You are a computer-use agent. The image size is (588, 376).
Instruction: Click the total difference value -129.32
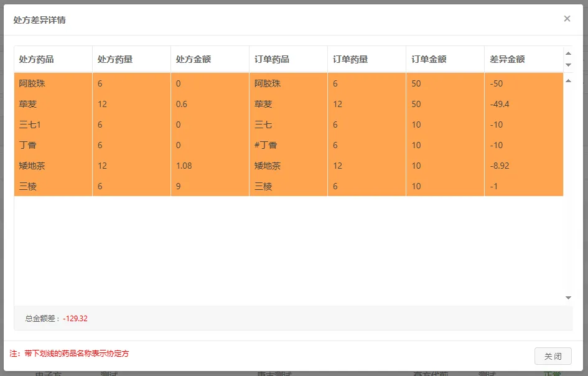coord(75,318)
